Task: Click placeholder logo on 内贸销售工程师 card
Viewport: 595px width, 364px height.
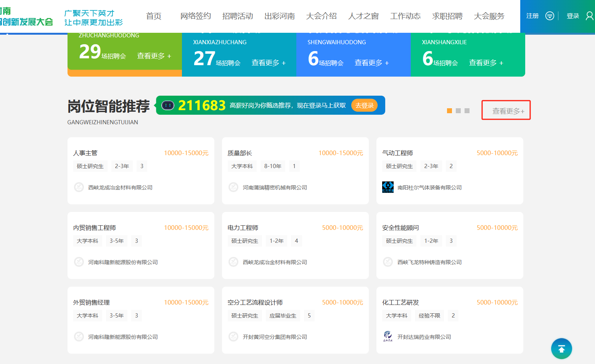Action: pyautogui.click(x=79, y=262)
